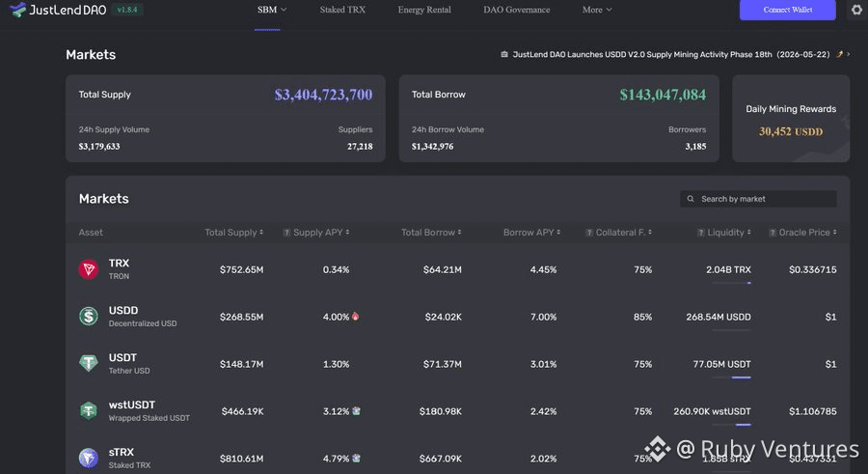Screen dimensions: 868x474
Task: Click 30,452 USDD rewards amount
Action: pos(791,131)
